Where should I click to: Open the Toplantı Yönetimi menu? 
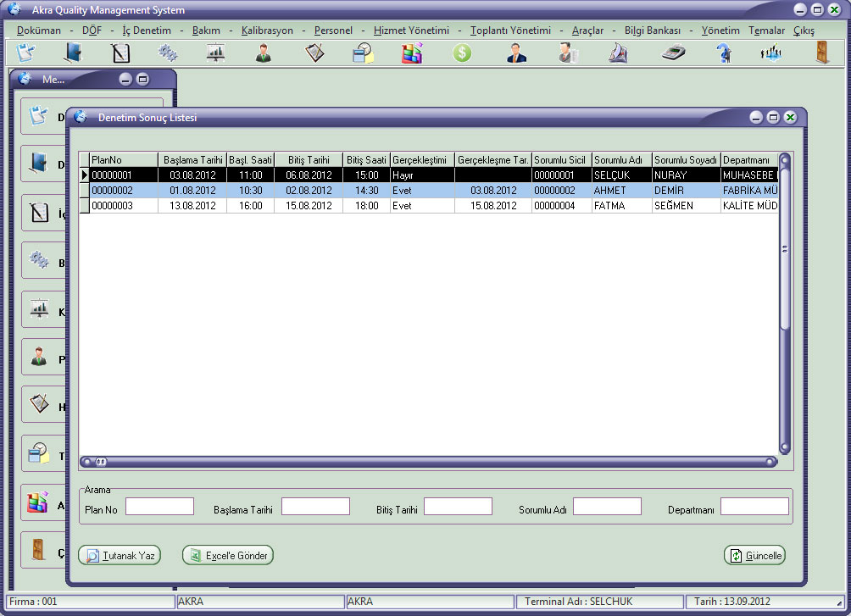tap(510, 31)
